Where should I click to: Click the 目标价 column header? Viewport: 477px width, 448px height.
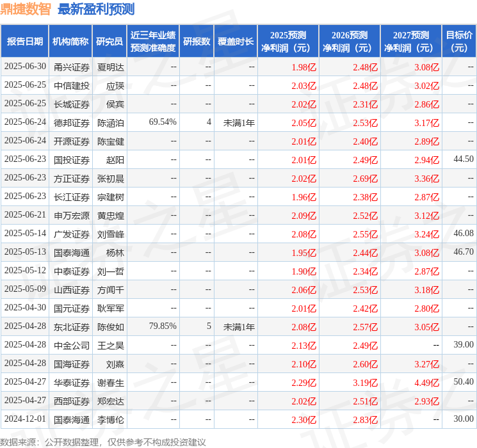click(x=459, y=42)
